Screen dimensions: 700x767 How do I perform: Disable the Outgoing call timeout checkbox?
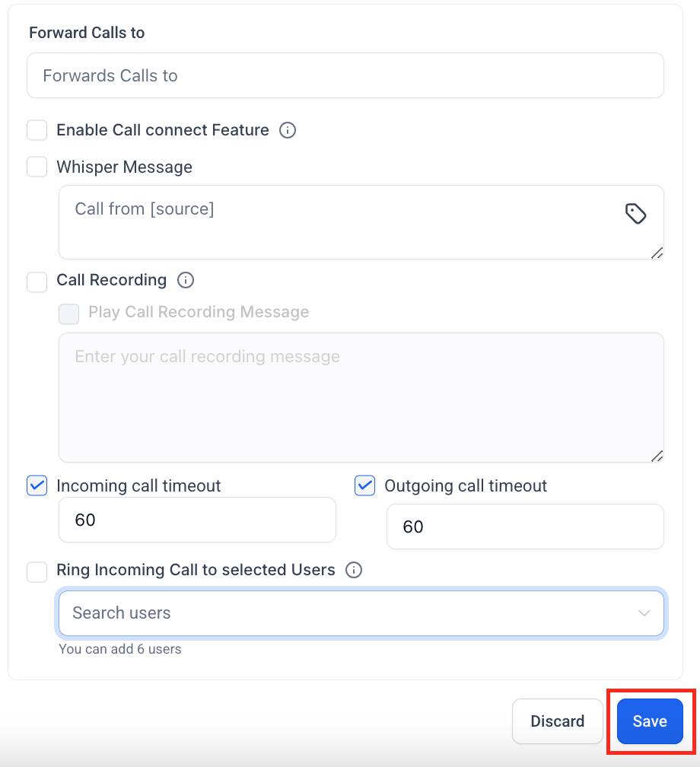tap(365, 485)
